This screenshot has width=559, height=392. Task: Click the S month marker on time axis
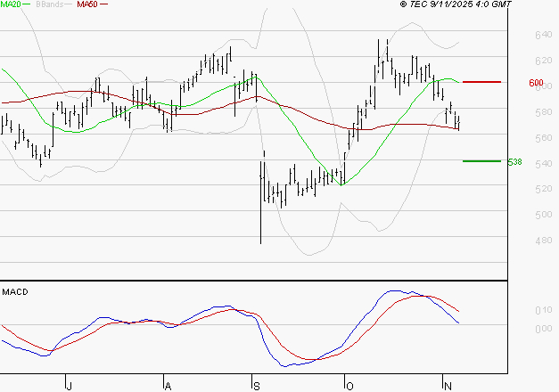tap(257, 387)
